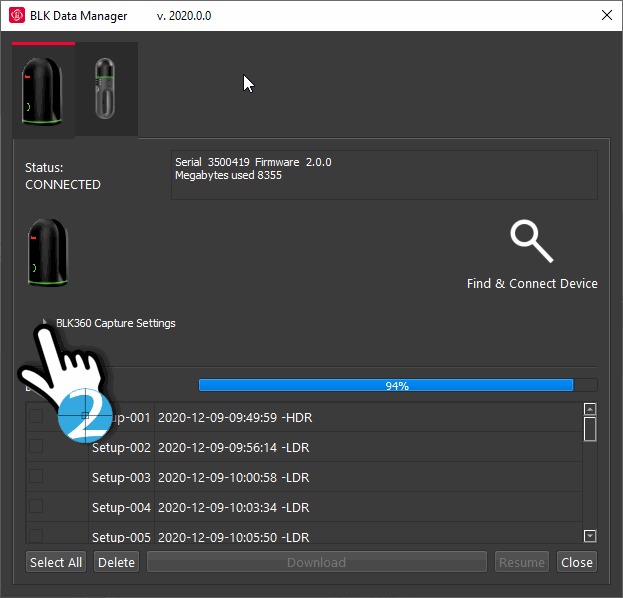Click the Resume button
Screen dimensions: 623x598
click(x=522, y=562)
